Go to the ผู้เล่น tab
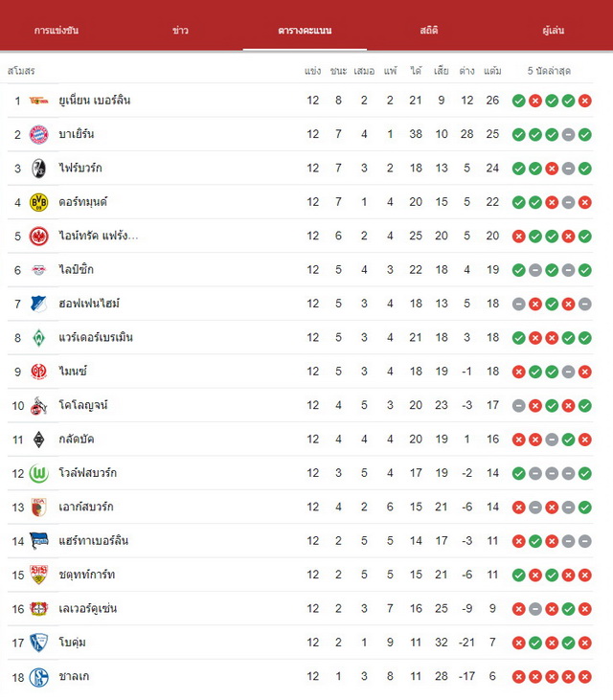 click(x=554, y=31)
